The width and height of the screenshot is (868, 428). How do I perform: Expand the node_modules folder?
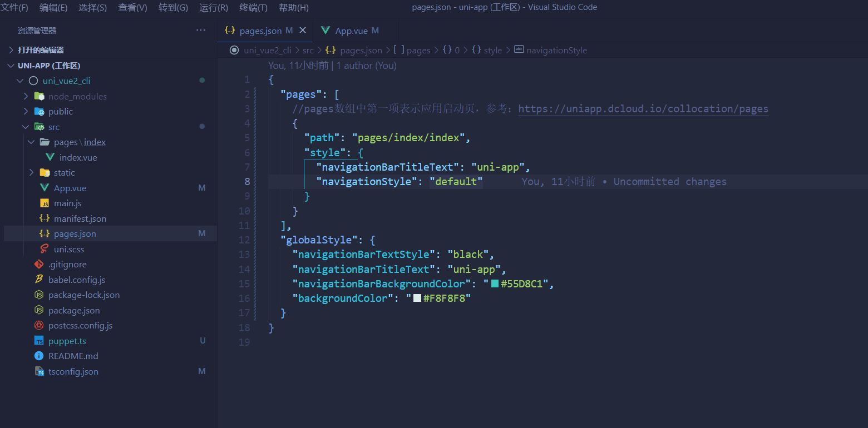(26, 96)
